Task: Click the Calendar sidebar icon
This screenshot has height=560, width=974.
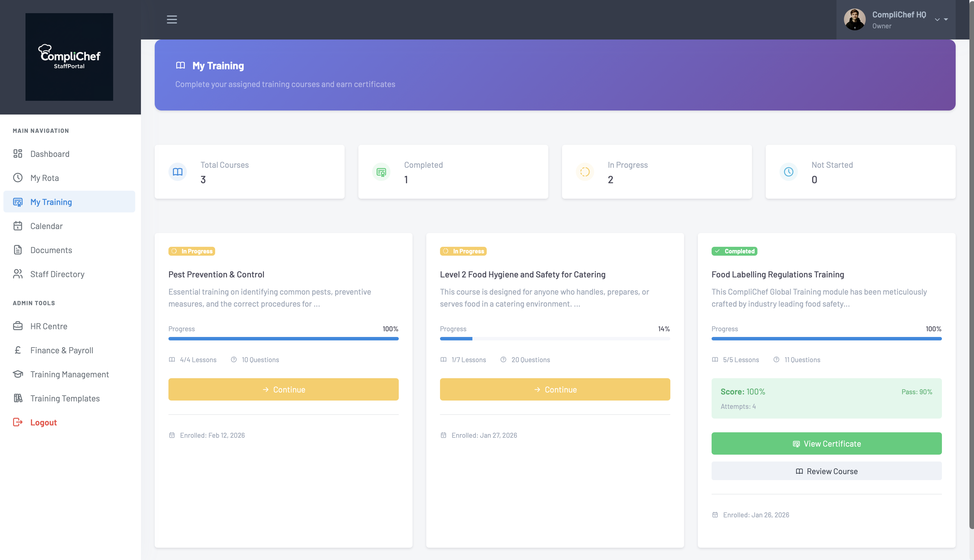Action: coord(18,226)
